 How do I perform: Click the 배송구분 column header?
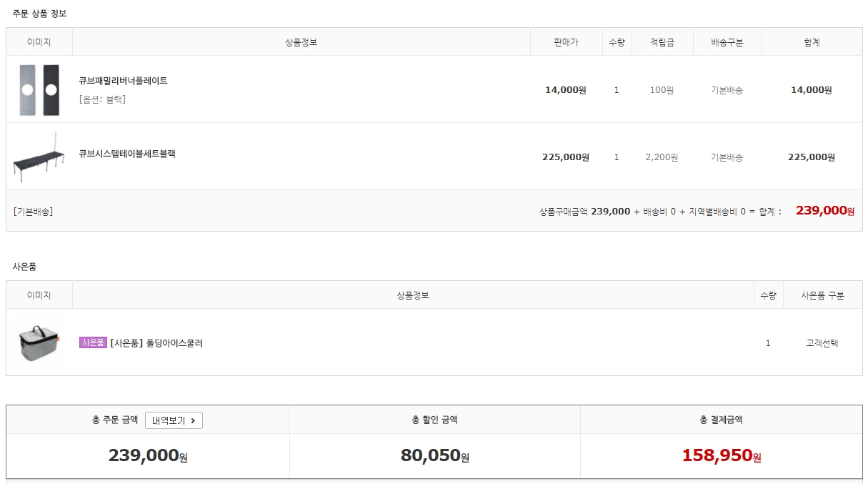click(x=727, y=42)
